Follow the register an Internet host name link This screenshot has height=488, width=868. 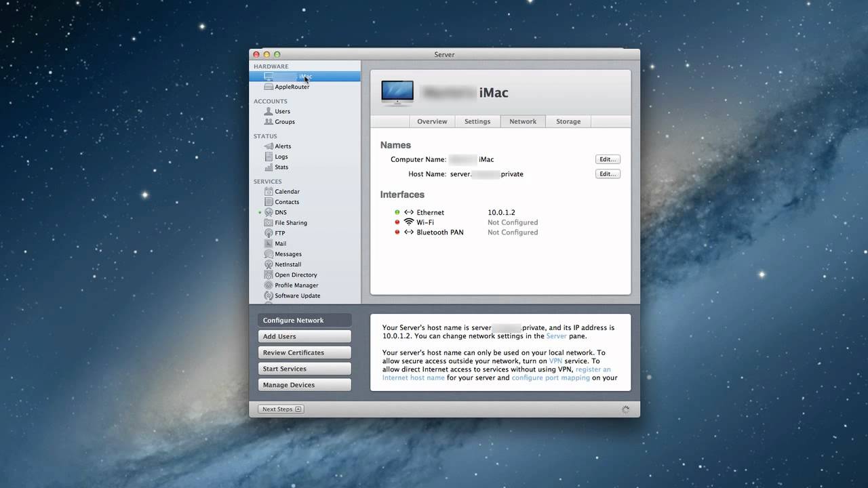[496, 373]
